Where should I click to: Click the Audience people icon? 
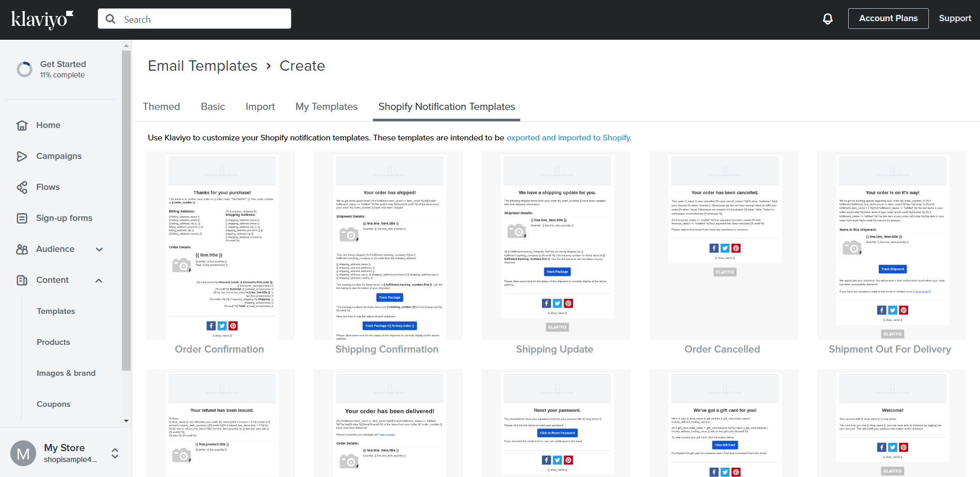[22, 249]
